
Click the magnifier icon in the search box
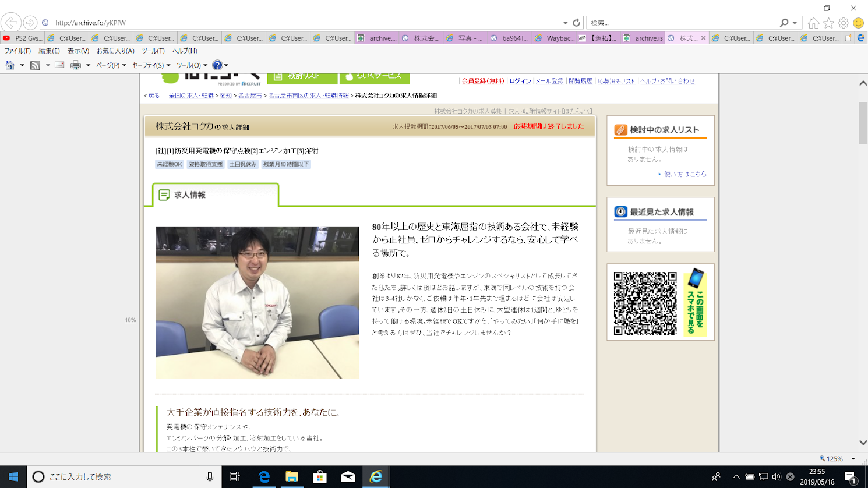click(x=784, y=23)
